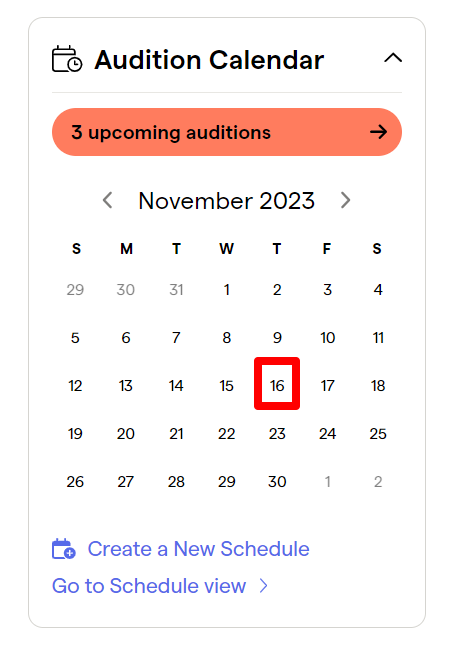Open the 3 upcoming auditions list

click(227, 132)
